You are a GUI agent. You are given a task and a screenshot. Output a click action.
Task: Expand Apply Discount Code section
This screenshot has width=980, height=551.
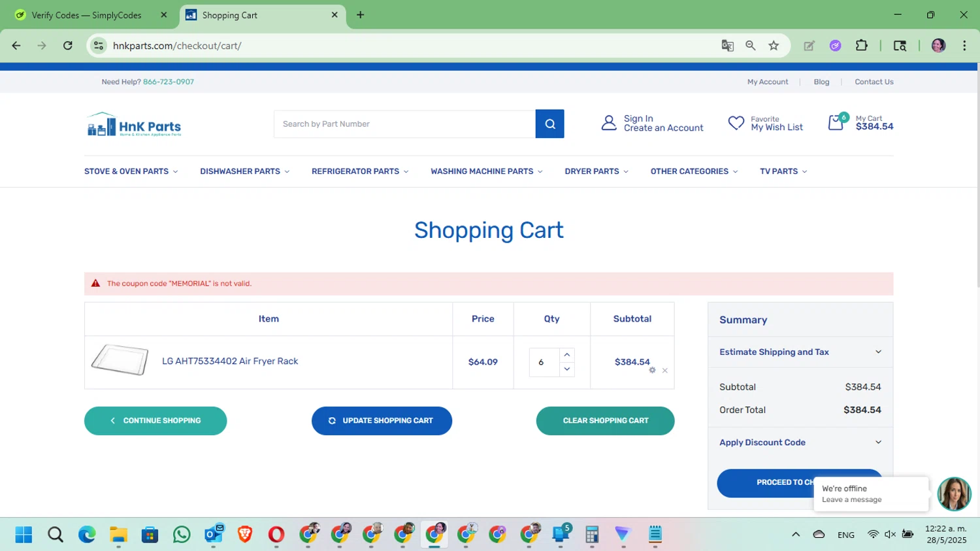click(x=800, y=442)
